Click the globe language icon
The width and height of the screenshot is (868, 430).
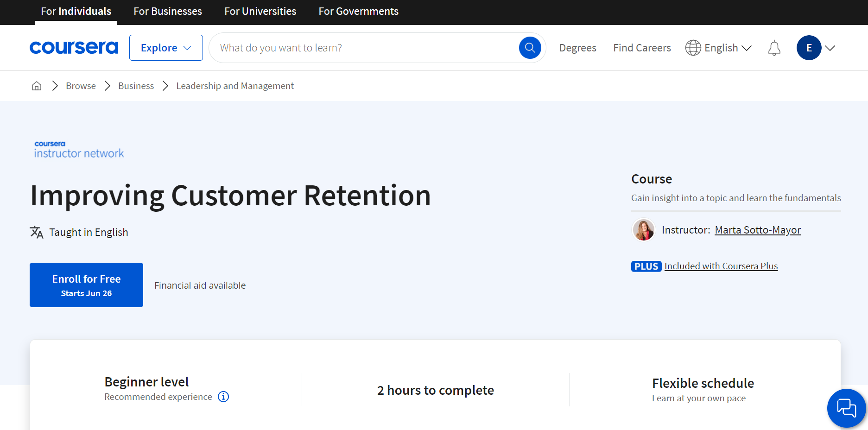693,48
